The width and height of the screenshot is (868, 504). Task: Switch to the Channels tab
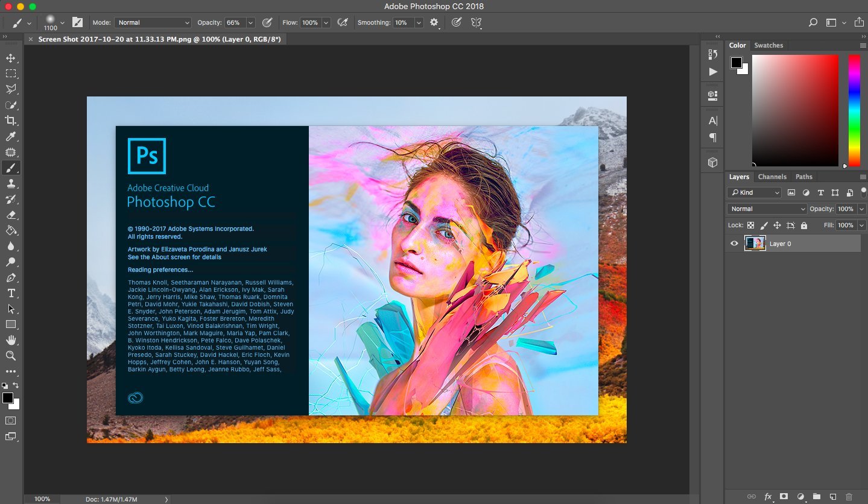772,177
